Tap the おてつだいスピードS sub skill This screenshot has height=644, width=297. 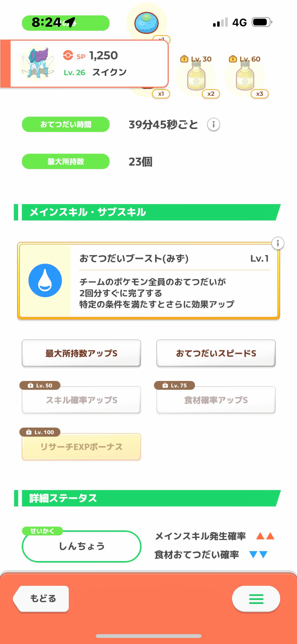pos(216,353)
